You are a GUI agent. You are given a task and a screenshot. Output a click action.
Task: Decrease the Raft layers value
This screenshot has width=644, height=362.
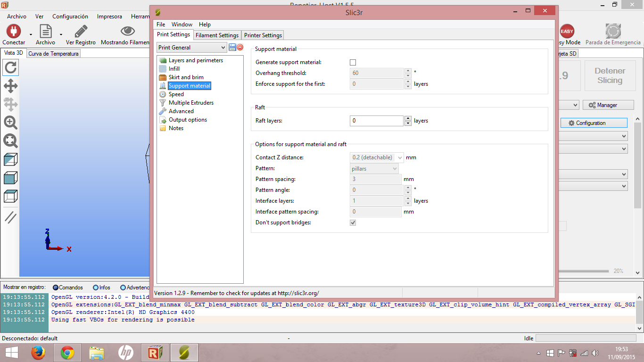[x=408, y=123]
